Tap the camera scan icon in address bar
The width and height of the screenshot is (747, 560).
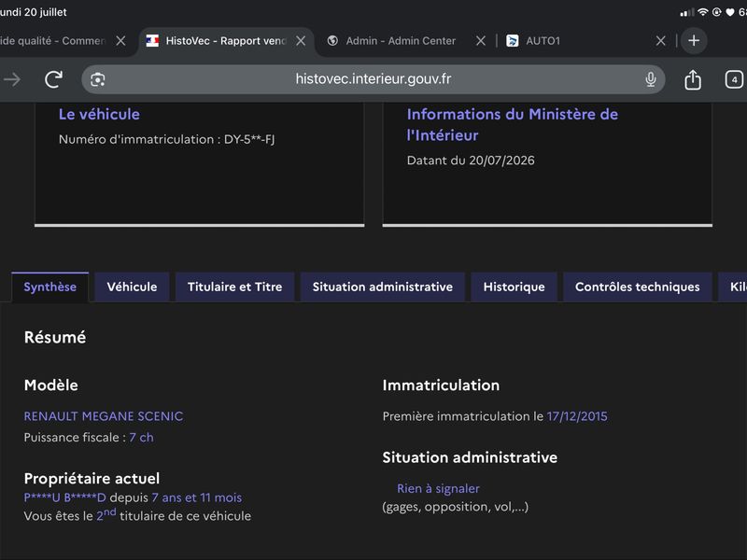[98, 79]
